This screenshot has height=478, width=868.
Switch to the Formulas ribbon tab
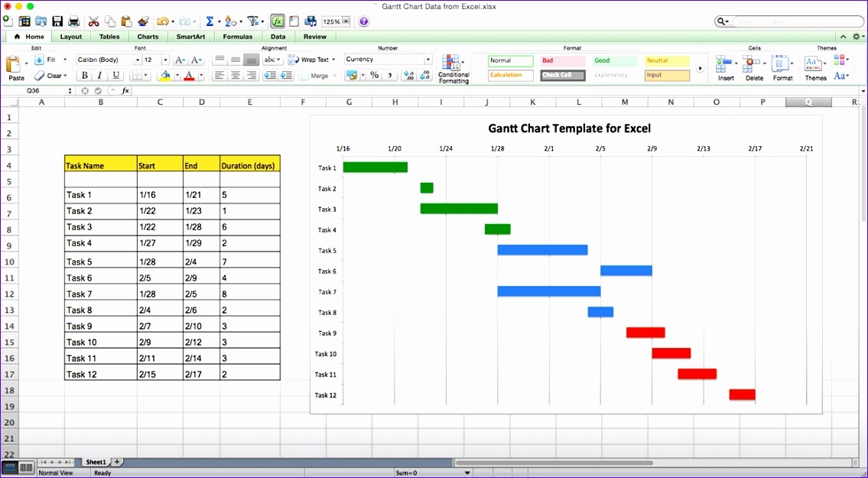237,36
